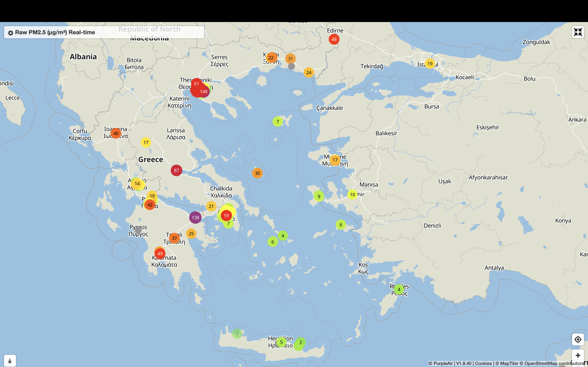Open the red 59 sensor in Athens
Screen dimensions: 588x367
tap(226, 216)
